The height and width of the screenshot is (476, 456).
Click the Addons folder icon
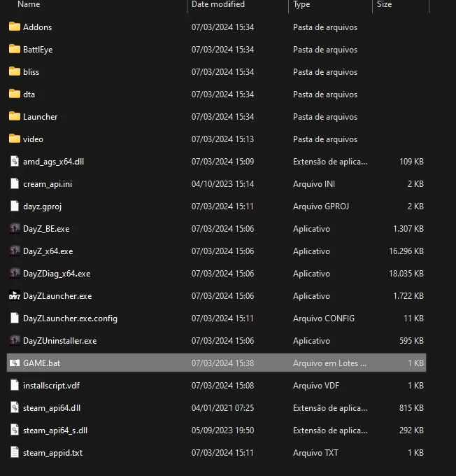coord(15,27)
